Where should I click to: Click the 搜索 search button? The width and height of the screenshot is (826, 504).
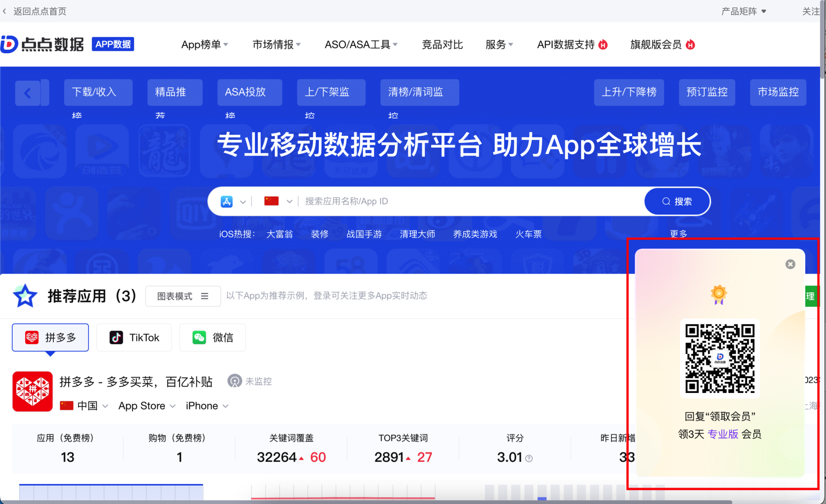pyautogui.click(x=676, y=201)
